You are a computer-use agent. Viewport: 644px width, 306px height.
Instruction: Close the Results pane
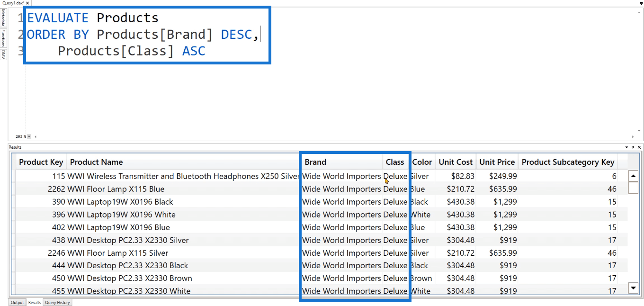[x=639, y=147]
